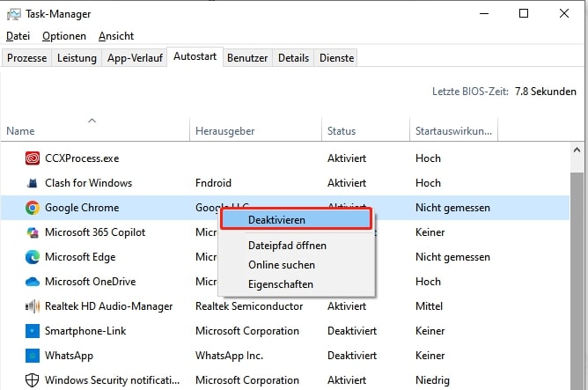Click the CCXProcess.exe app icon
The width and height of the screenshot is (588, 390).
(x=33, y=158)
